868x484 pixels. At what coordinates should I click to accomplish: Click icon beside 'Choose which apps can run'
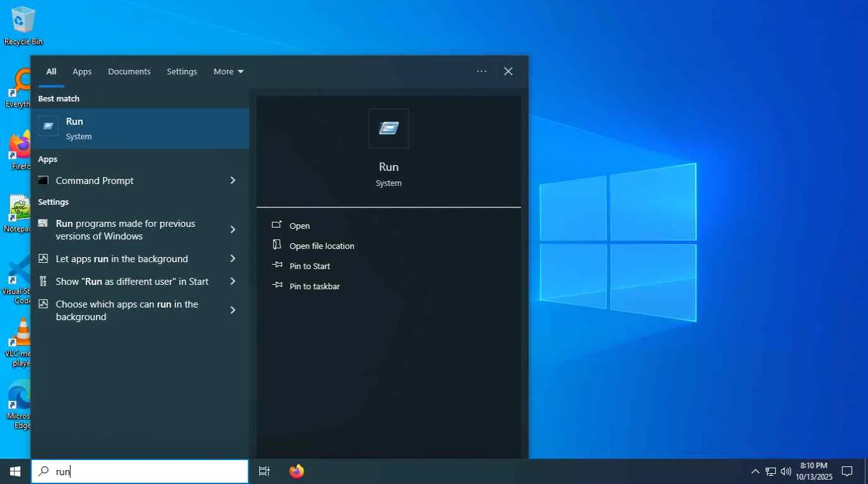(x=43, y=304)
